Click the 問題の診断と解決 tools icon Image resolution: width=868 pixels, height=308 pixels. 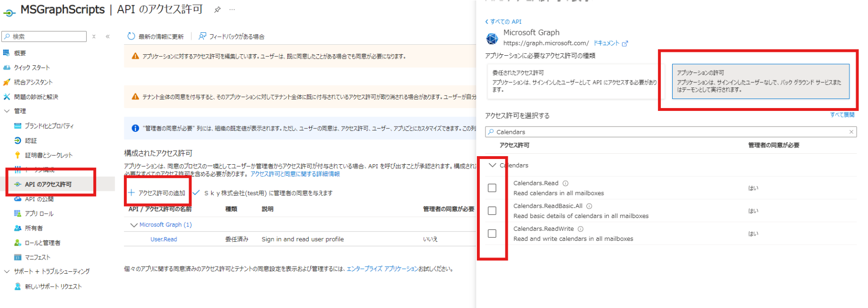tap(6, 97)
